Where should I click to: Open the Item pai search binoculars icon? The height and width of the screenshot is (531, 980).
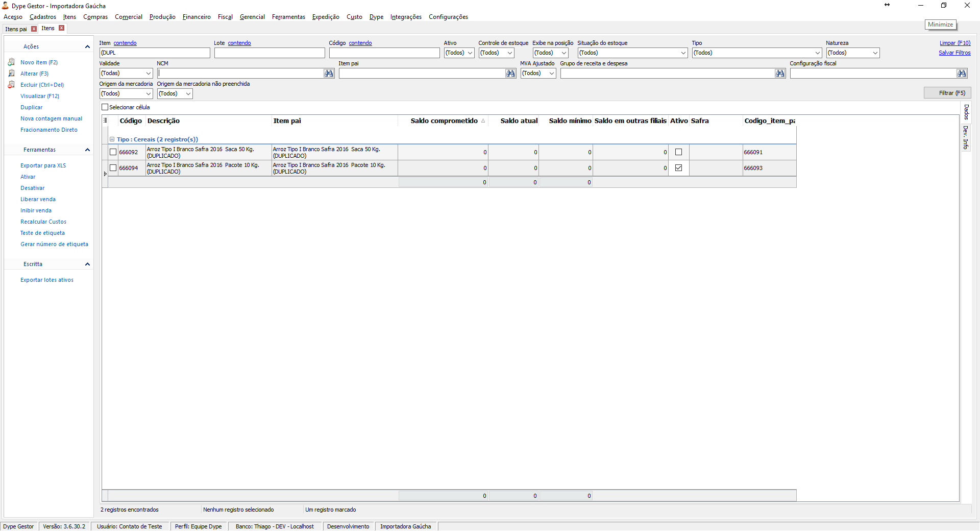click(510, 74)
